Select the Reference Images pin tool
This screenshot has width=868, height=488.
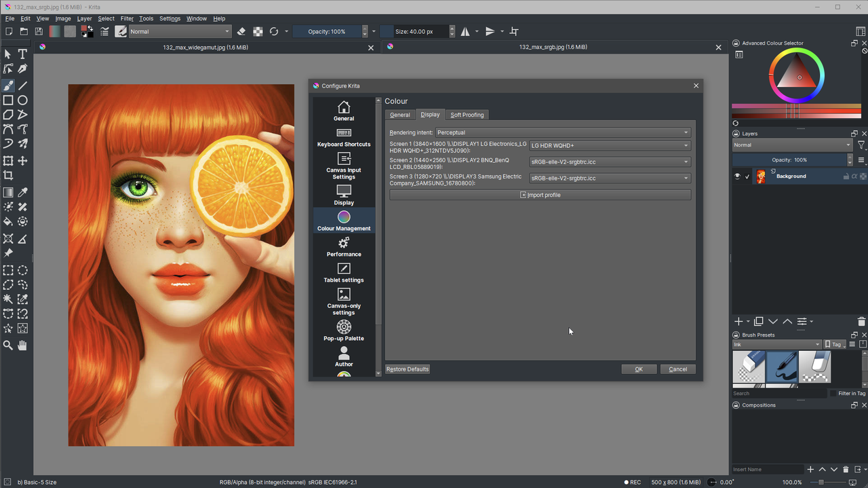point(8,252)
